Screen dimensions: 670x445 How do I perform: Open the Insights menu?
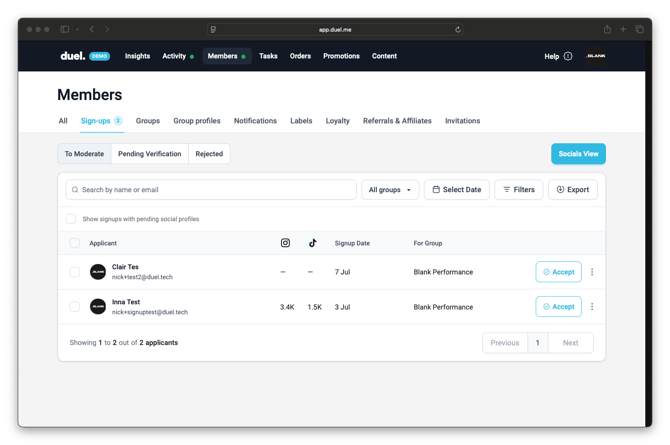click(x=137, y=56)
